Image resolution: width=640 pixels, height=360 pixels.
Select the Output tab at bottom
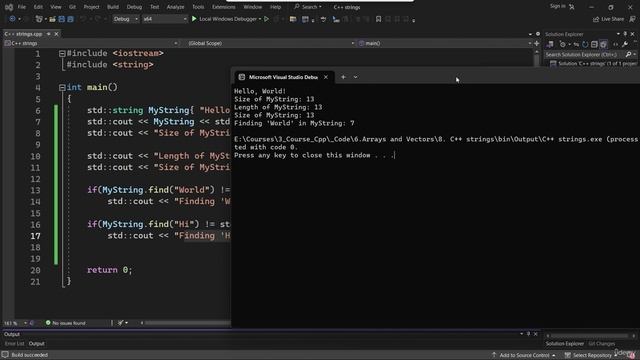coord(36,344)
